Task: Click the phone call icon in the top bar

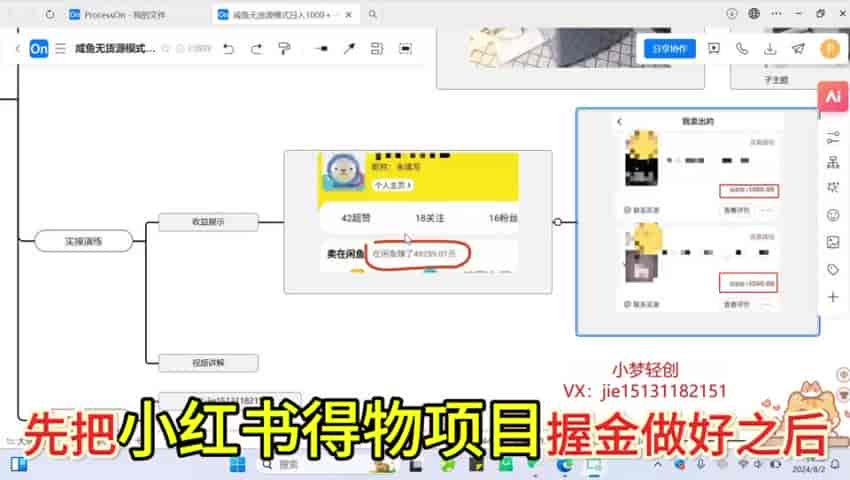Action: (x=742, y=49)
